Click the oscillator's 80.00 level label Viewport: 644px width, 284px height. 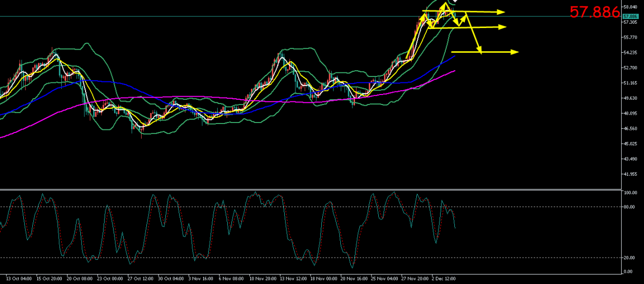pyautogui.click(x=629, y=207)
